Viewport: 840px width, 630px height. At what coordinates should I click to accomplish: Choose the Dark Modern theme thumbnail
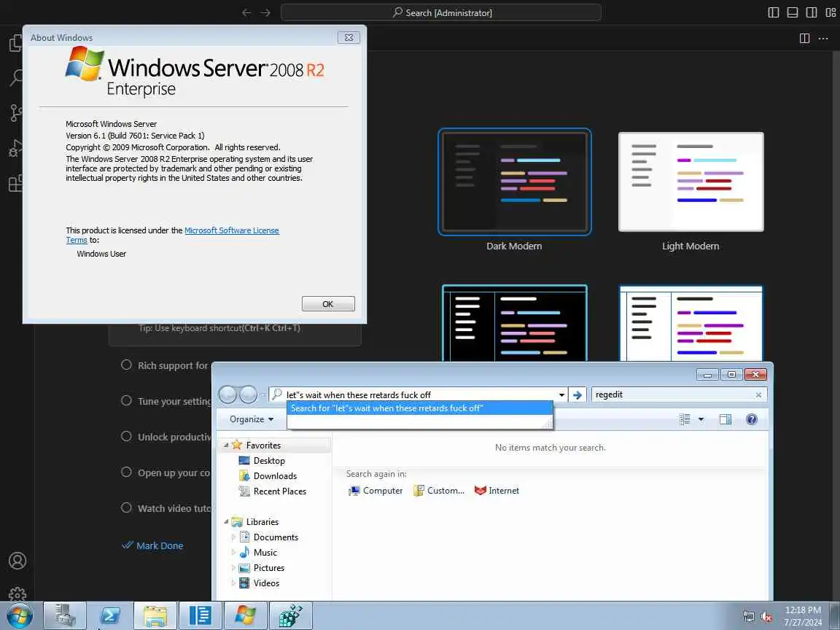tap(514, 182)
